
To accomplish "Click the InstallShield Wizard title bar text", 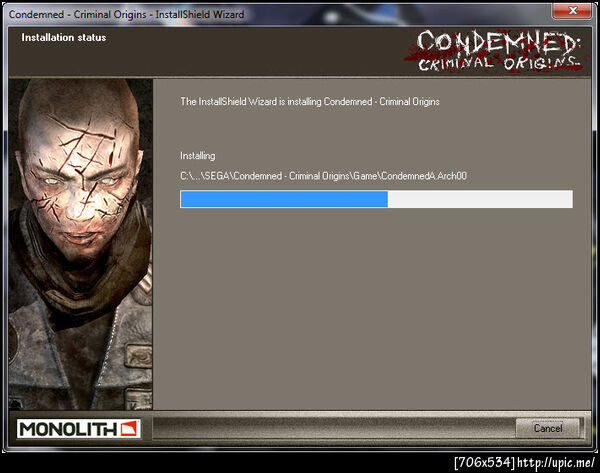I will point(126,15).
